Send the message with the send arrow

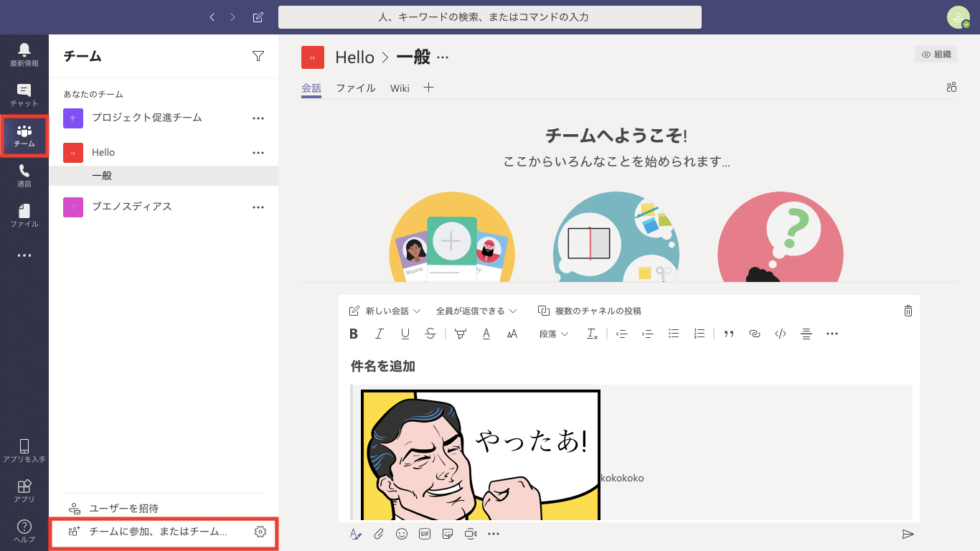pos(908,534)
